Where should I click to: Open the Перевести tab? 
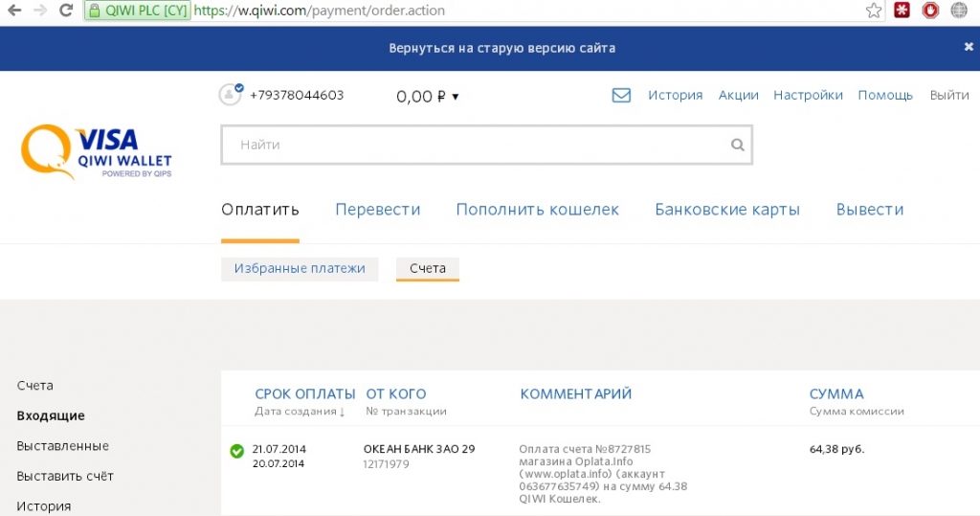(377, 210)
